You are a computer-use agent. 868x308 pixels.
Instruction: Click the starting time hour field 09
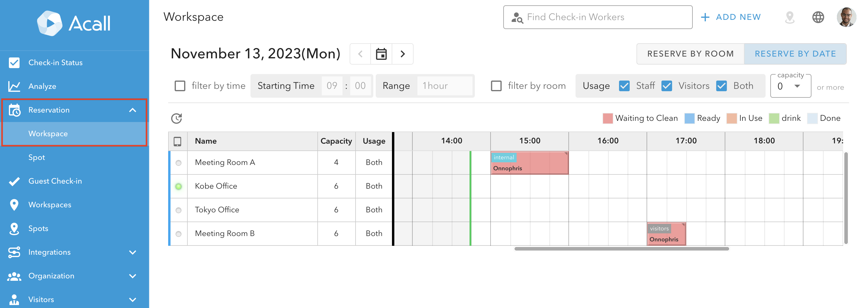click(332, 86)
